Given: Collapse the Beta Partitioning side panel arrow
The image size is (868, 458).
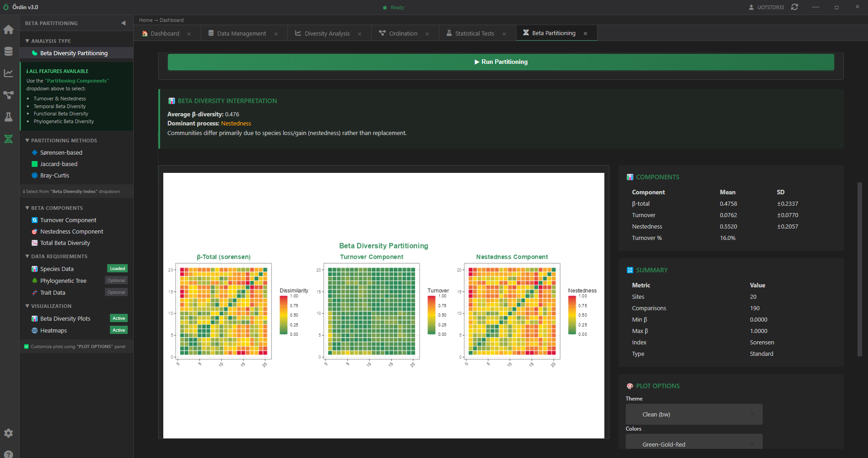Looking at the screenshot, I should (123, 23).
